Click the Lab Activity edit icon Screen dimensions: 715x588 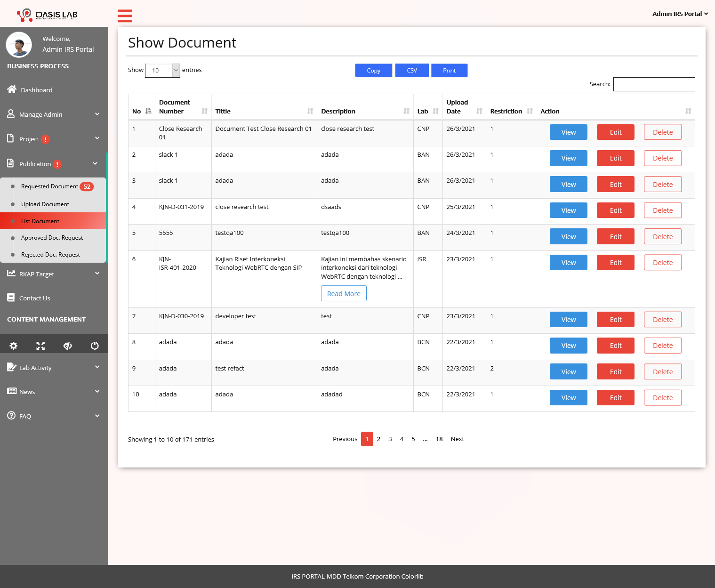point(12,367)
